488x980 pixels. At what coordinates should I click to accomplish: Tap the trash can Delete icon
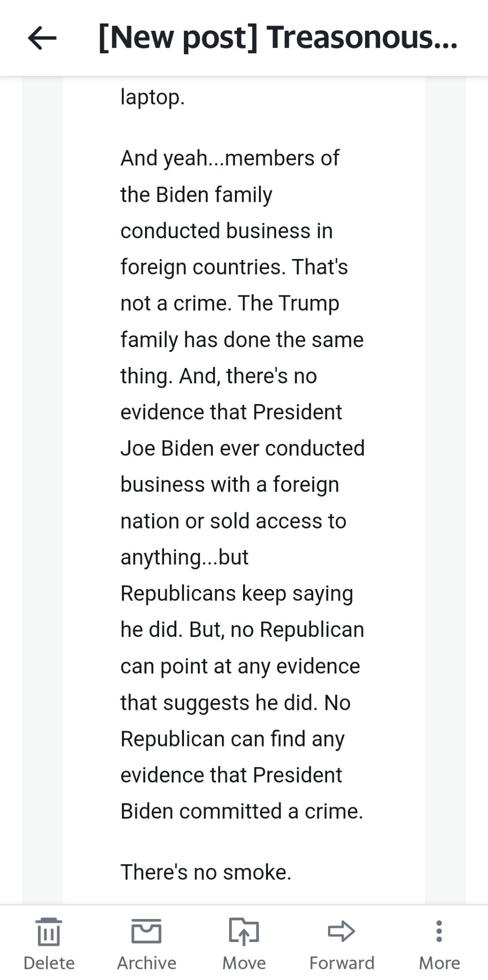(49, 931)
